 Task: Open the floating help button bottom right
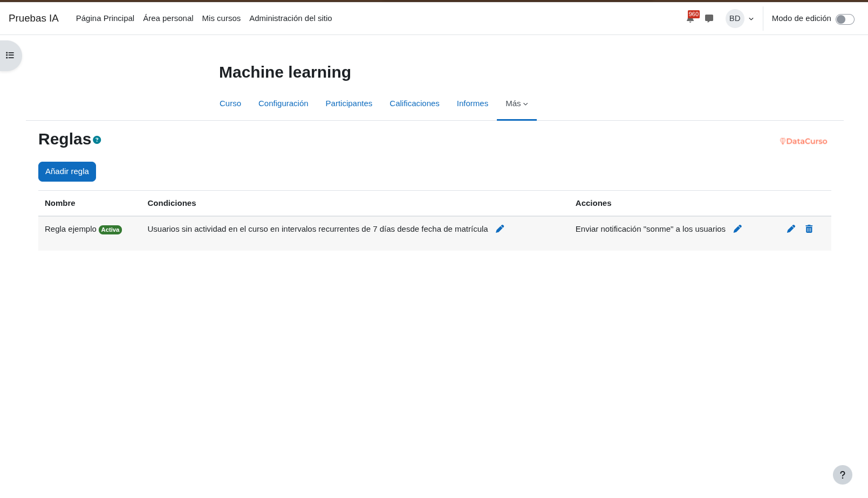[x=843, y=475]
